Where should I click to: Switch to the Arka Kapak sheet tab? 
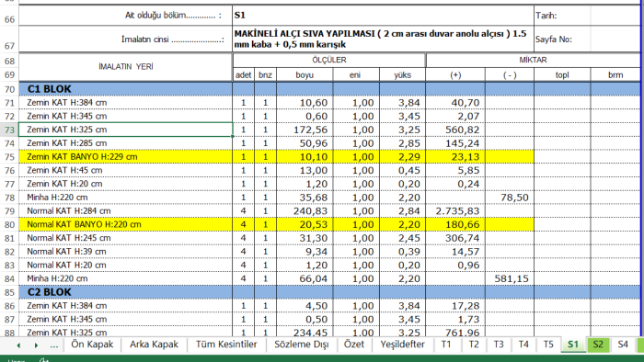coord(154,345)
